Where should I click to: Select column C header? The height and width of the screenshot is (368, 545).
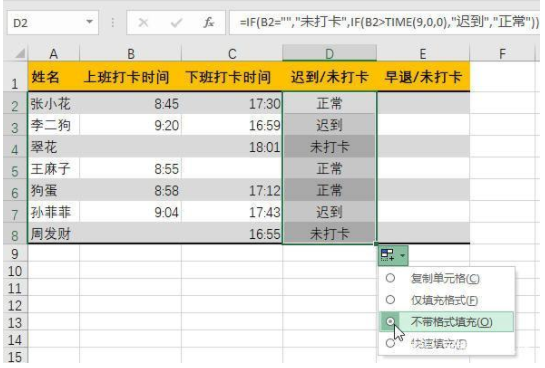pos(232,54)
